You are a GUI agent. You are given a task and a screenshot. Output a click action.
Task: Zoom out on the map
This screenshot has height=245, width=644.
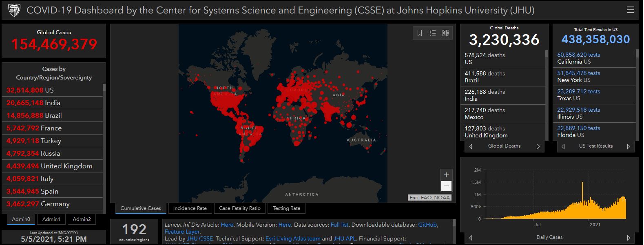click(446, 186)
